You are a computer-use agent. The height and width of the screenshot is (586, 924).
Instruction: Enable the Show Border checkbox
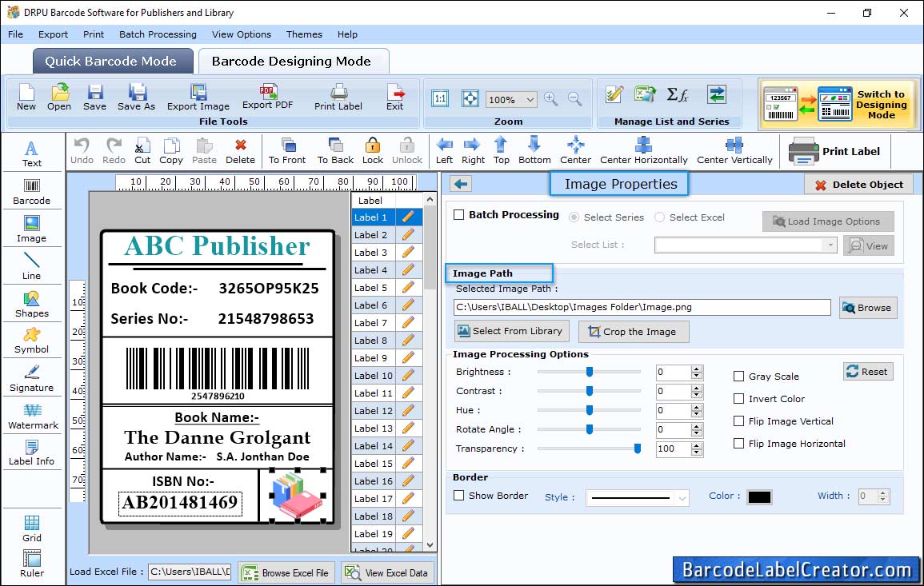pos(459,496)
